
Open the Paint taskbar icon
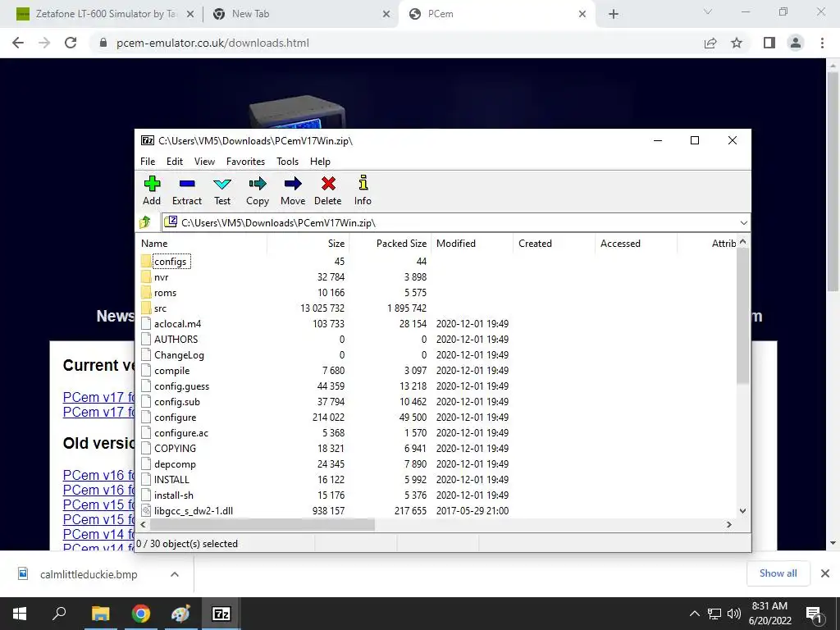coord(180,614)
